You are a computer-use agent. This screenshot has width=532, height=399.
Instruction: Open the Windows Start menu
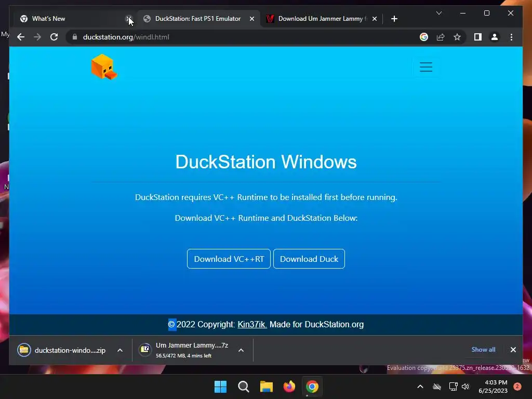click(x=220, y=387)
